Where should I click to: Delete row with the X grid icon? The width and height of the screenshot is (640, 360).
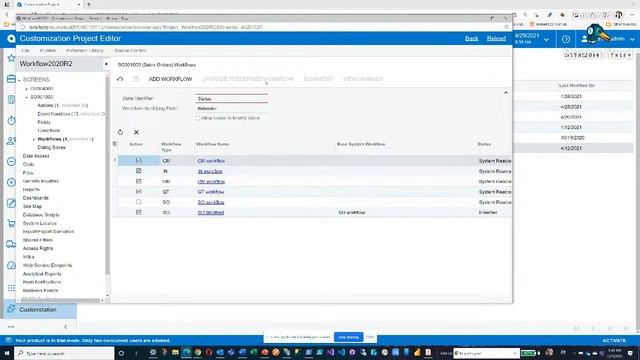(136, 132)
